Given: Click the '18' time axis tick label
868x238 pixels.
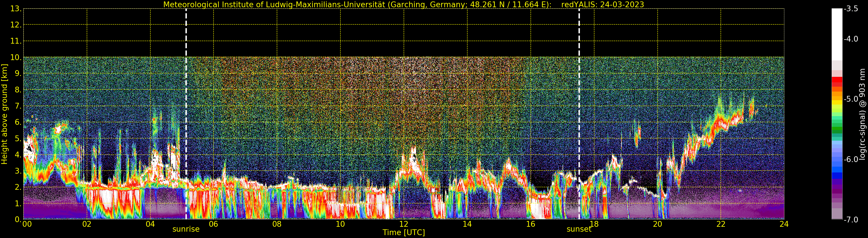Looking at the screenshot, I should pyautogui.click(x=594, y=224).
